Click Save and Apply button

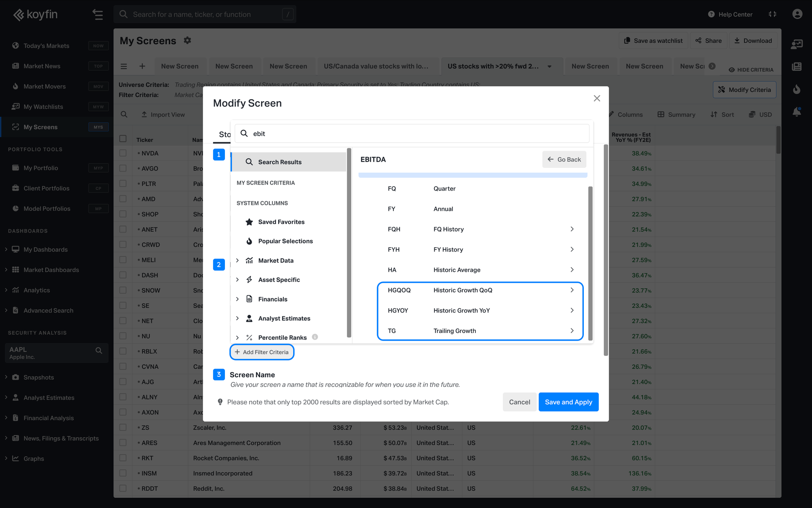(x=568, y=402)
